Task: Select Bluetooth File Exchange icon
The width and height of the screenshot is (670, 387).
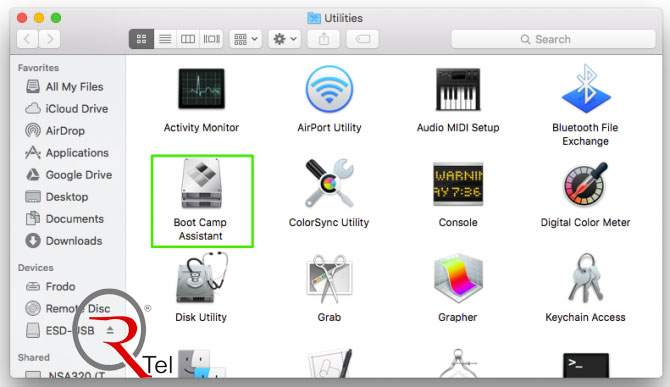Action: tap(586, 88)
